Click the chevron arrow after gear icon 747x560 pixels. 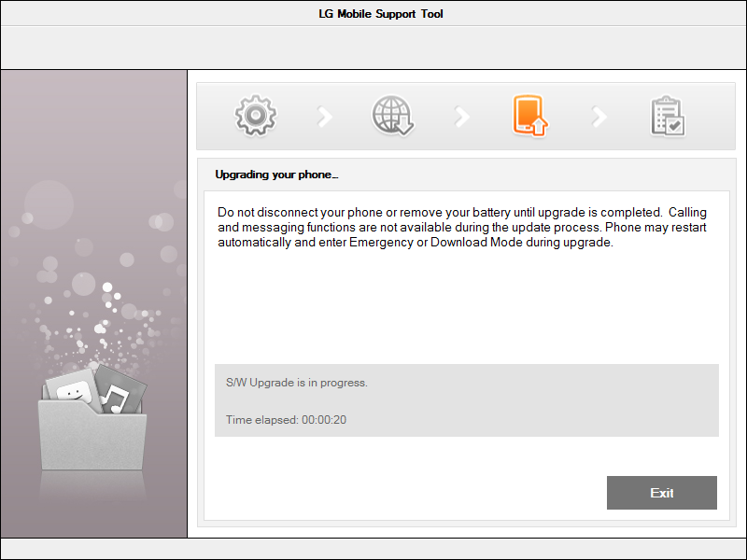[324, 117]
